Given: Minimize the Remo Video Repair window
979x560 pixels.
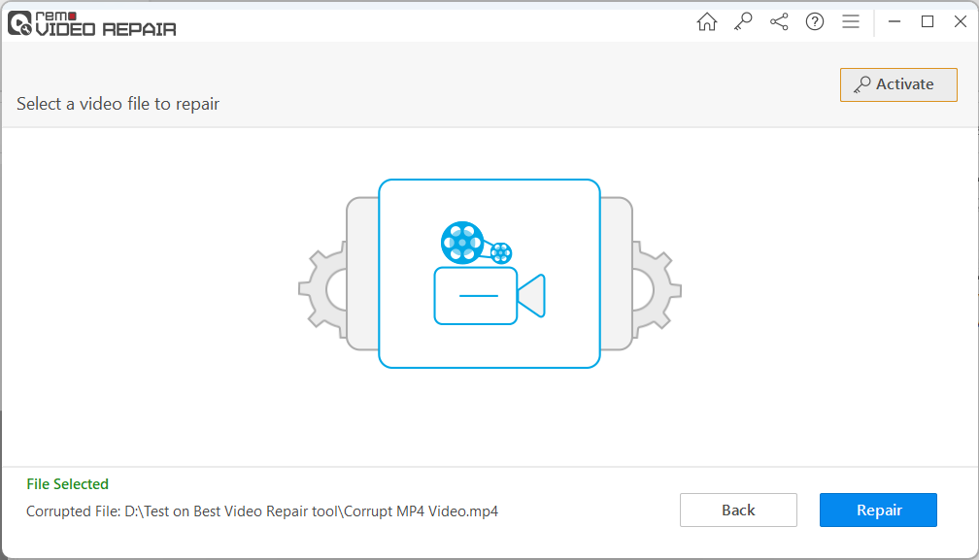Looking at the screenshot, I should (x=895, y=21).
